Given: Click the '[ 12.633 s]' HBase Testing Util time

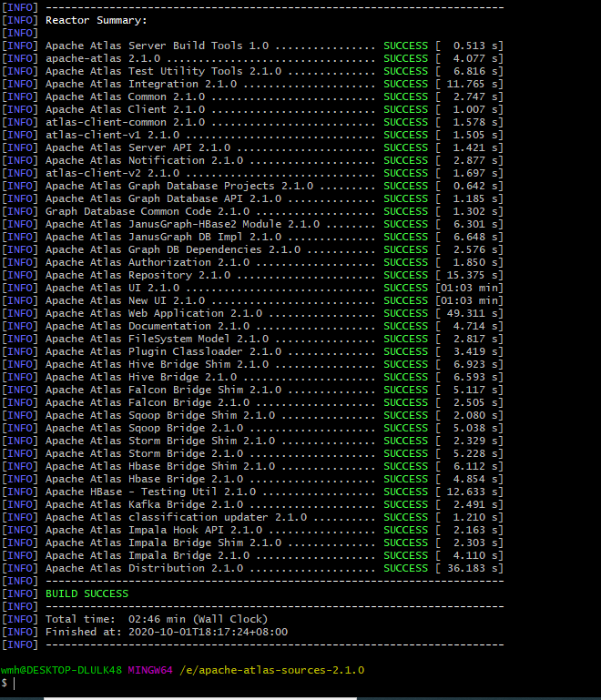Looking at the screenshot, I should [469, 492].
